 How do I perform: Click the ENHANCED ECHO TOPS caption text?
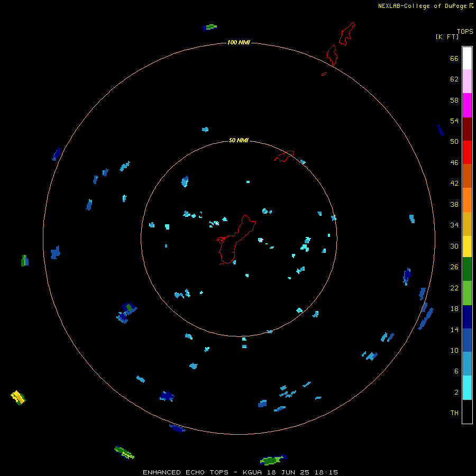click(186, 472)
